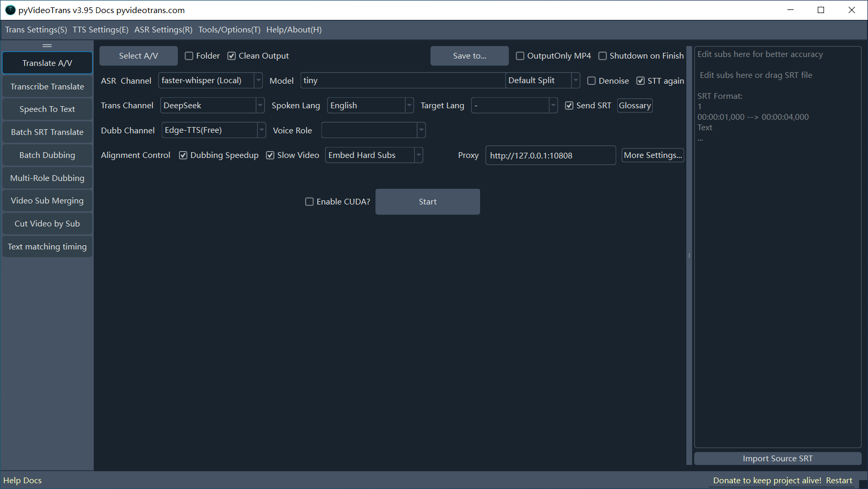Viewport: 868px width, 489px height.
Task: Uncheck the Slow Video option
Action: click(x=271, y=155)
